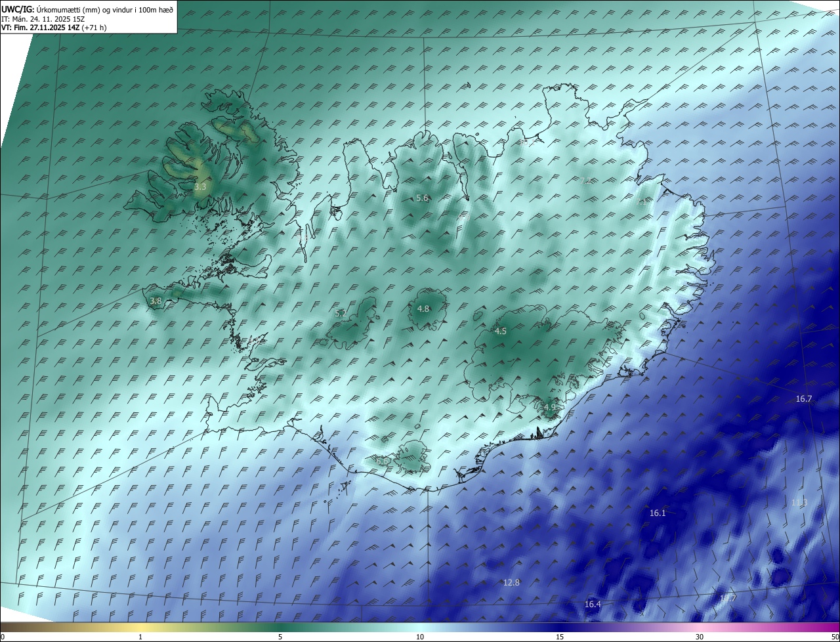Click the faint 7.2 value in the northeast
840x642 pixels.
coord(586,182)
